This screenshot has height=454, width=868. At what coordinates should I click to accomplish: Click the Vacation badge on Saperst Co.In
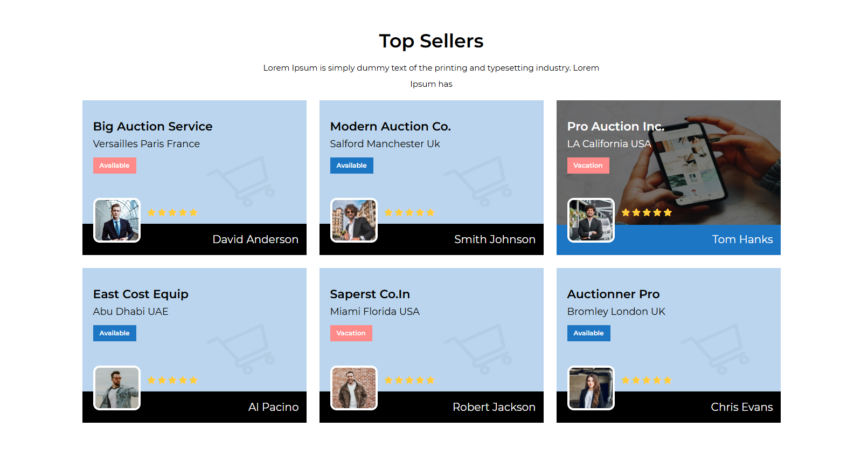pyautogui.click(x=351, y=333)
